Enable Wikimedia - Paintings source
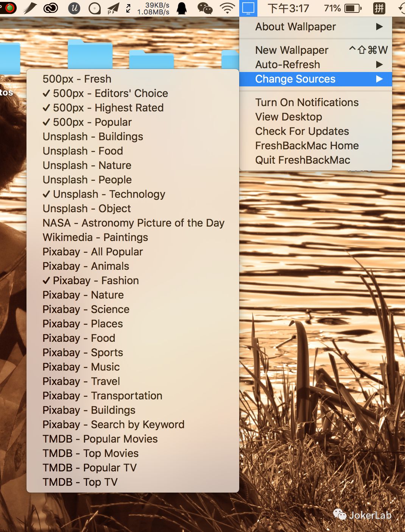The image size is (405, 532). click(x=133, y=237)
